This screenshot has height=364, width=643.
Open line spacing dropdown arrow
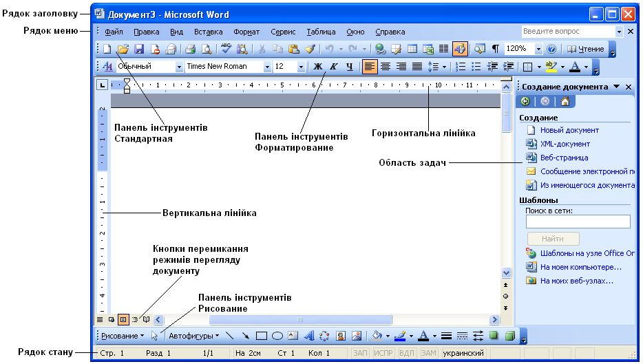pos(444,67)
